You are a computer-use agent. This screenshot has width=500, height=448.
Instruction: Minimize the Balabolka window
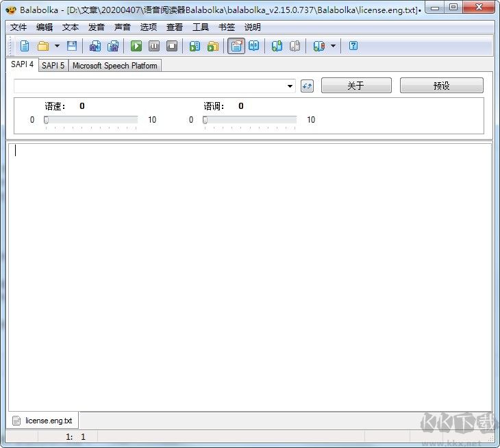[x=435, y=8]
